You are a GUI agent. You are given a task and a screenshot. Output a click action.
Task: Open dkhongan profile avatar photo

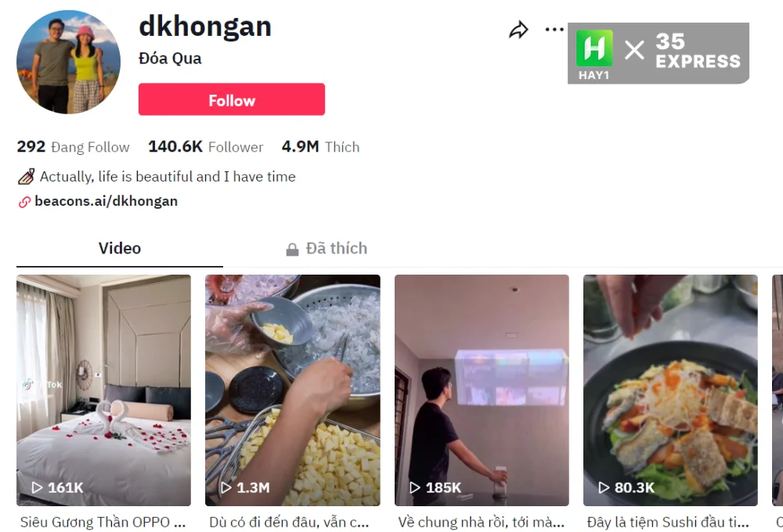(x=68, y=62)
